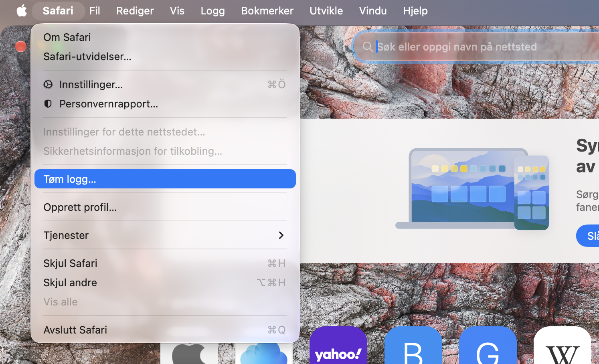
Task: Choose Avslutt Safari
Action: (x=165, y=330)
